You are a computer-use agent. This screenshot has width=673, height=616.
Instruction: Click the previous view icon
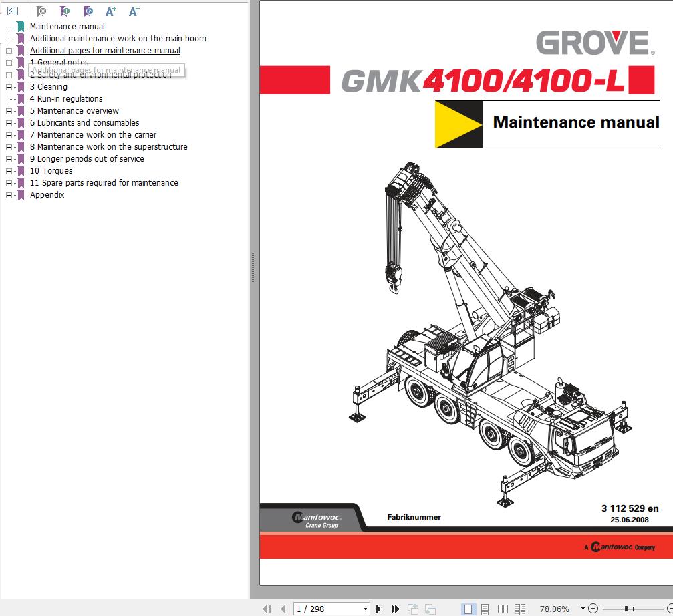click(x=413, y=609)
